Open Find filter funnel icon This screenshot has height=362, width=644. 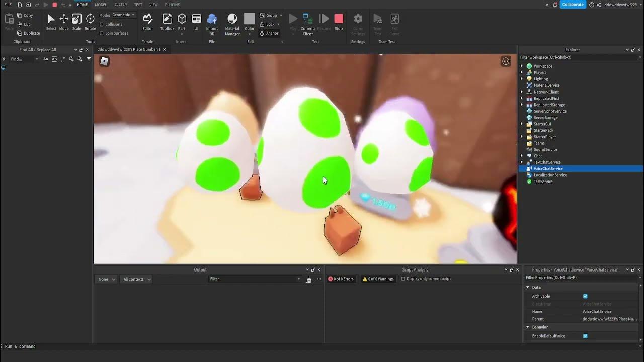(89, 59)
